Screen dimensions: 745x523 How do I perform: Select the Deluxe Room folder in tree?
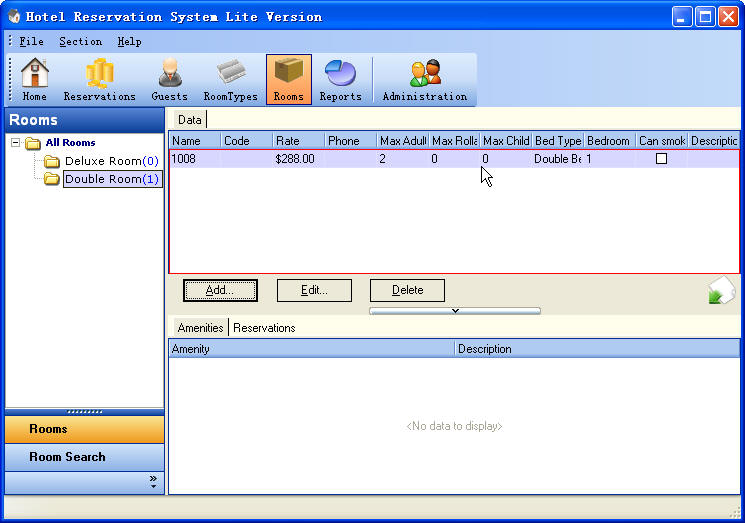[102, 161]
